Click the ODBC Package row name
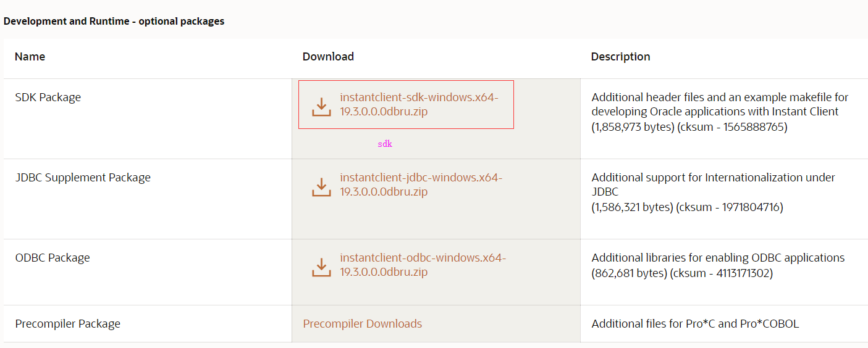Viewport: 868px width, 348px height. coord(53,258)
